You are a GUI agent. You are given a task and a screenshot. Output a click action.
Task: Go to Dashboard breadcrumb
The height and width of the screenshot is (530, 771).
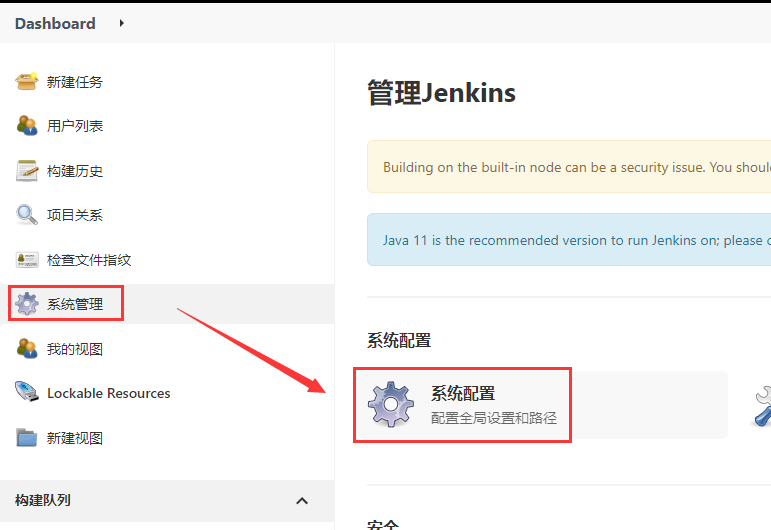(x=55, y=24)
